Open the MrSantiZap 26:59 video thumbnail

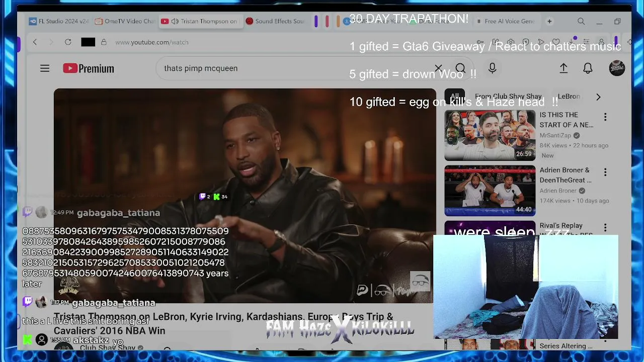[x=490, y=135]
